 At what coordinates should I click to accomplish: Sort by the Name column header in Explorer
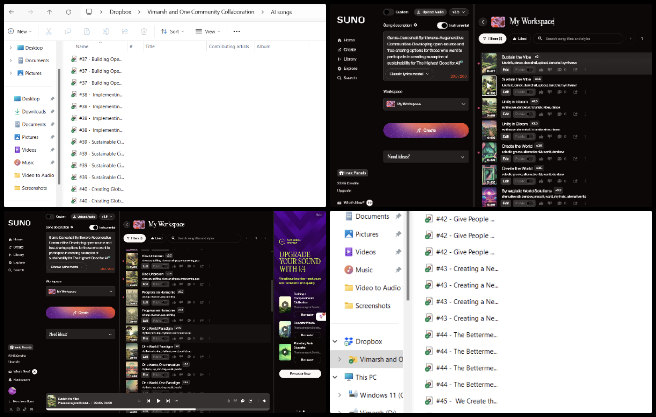pyautogui.click(x=82, y=46)
